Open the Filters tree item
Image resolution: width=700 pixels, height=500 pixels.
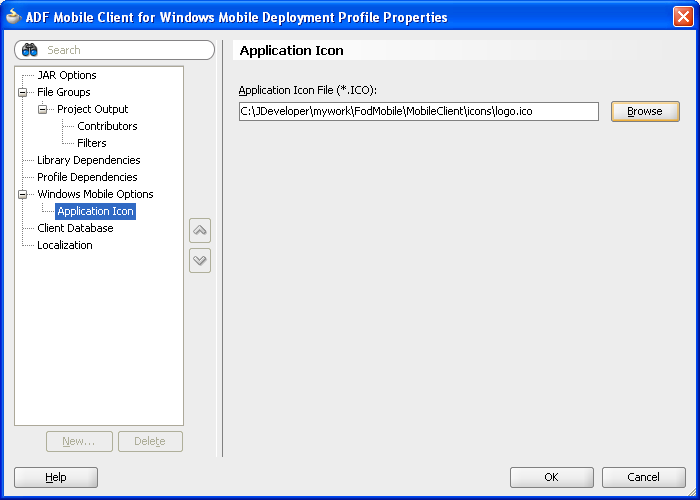(92, 143)
